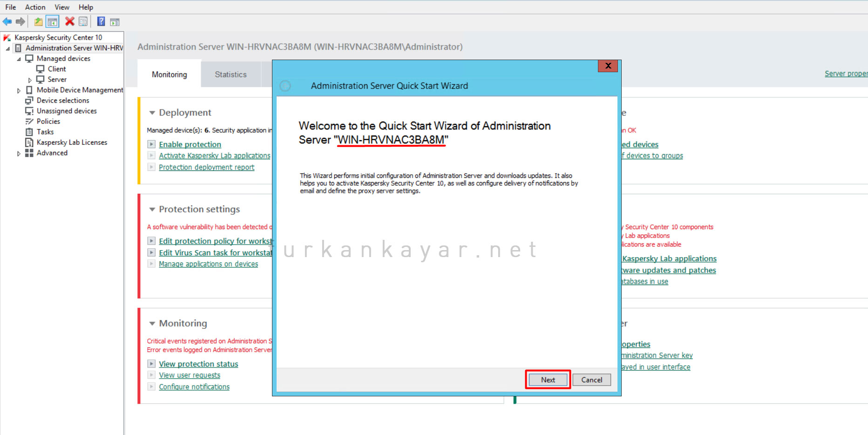The height and width of the screenshot is (435, 868).
Task: Collapse the Protection settings section
Action: [x=152, y=209]
